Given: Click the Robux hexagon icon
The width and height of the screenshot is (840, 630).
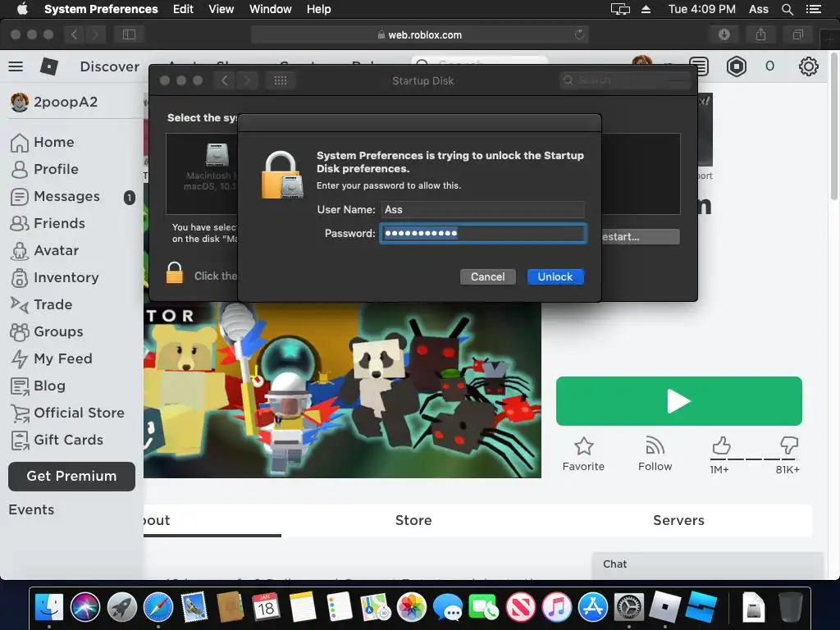Looking at the screenshot, I should 737,66.
